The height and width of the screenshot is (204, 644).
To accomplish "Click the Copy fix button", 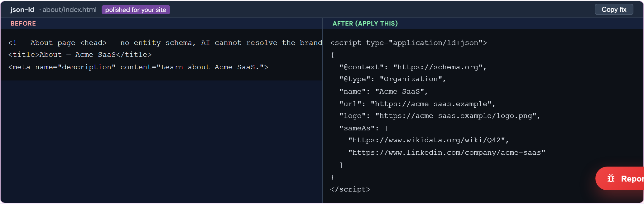I will (x=614, y=9).
